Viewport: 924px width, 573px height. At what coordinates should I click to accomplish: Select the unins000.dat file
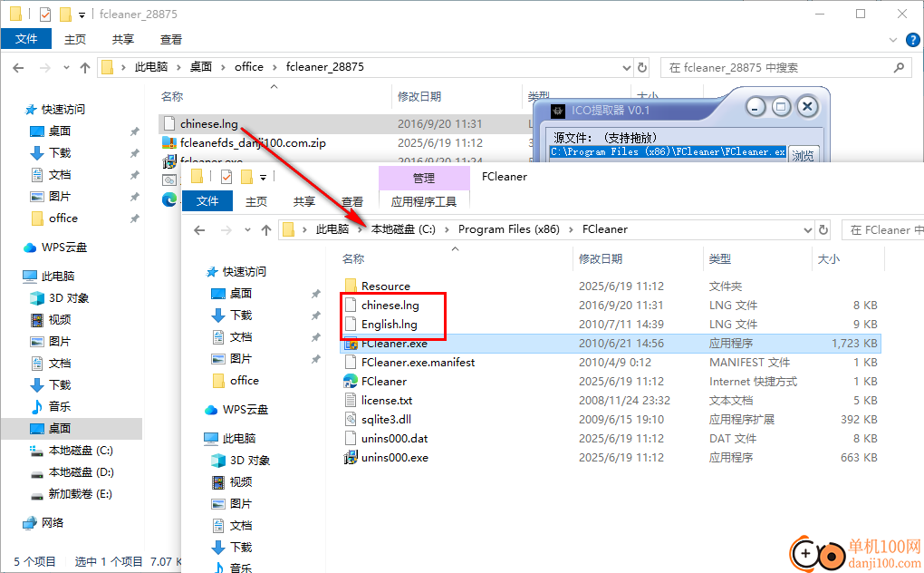(x=394, y=438)
